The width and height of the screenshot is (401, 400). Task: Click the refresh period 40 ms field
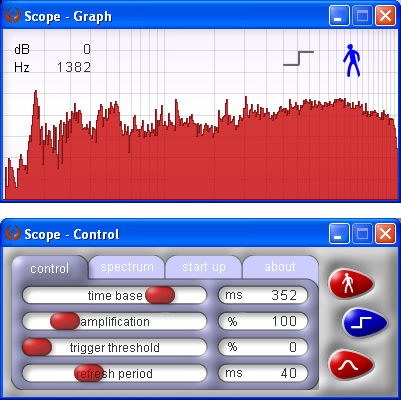(263, 373)
